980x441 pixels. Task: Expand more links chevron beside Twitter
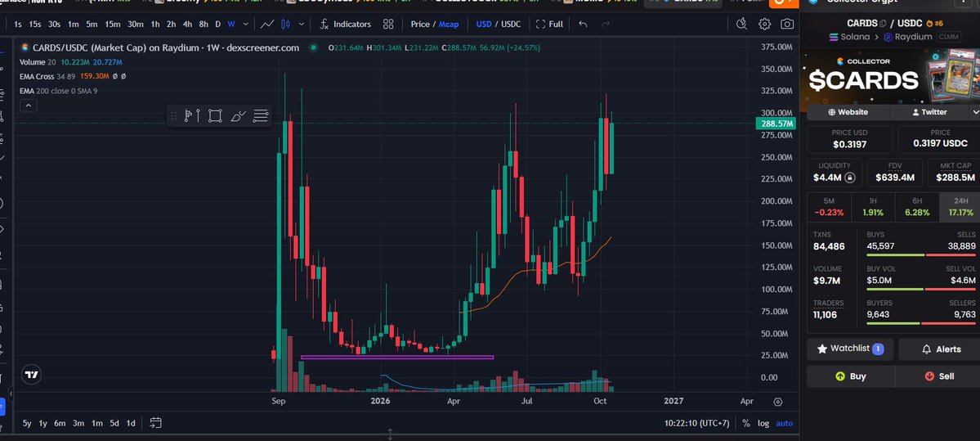tap(976, 112)
